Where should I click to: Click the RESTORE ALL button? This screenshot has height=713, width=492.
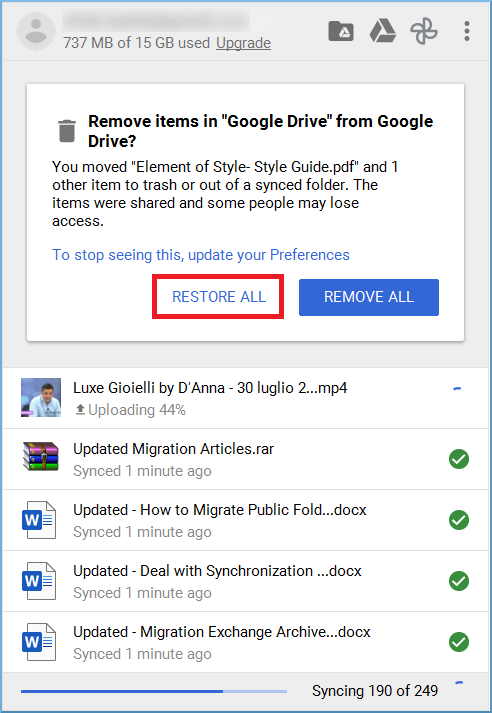[218, 296]
